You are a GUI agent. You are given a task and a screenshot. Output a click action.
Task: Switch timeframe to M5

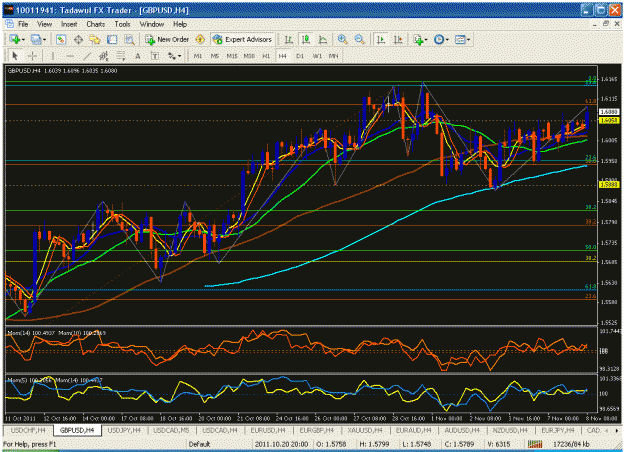click(215, 56)
